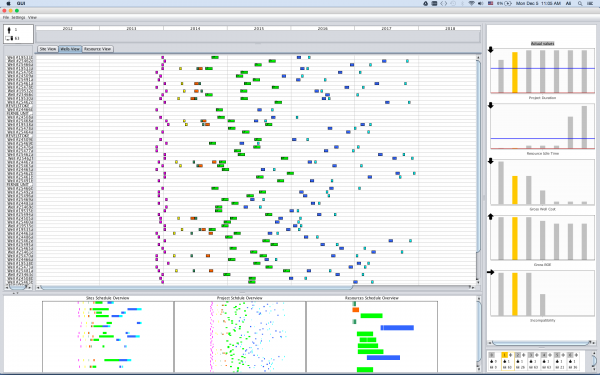Viewport: 600px width, 375px height.
Task: Click the 2016 year header
Action: tap(323, 28)
